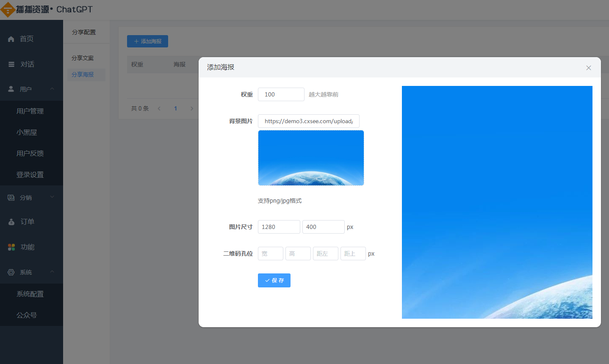The height and width of the screenshot is (364, 609).
Task: Open 小黑屋 submenu item
Action: (x=31, y=132)
